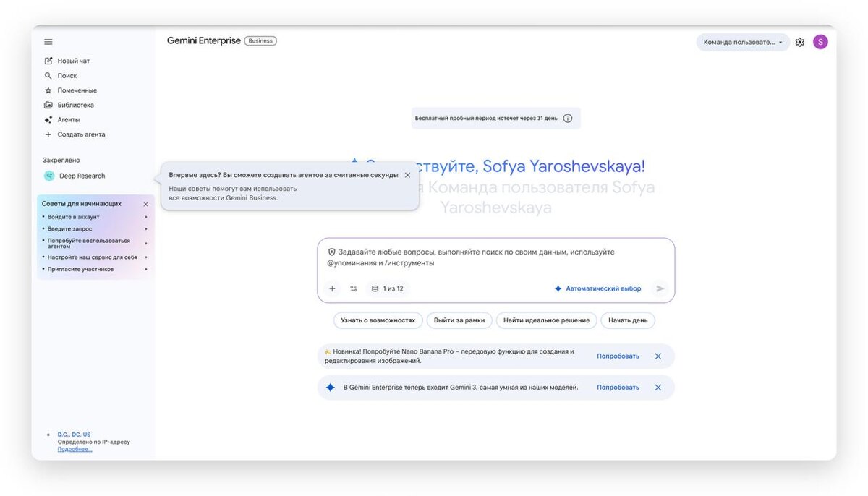
Task: Open settings via the gear icon
Action: [799, 42]
